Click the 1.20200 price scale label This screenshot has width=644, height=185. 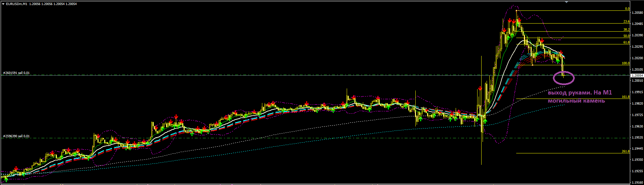[x=638, y=58]
